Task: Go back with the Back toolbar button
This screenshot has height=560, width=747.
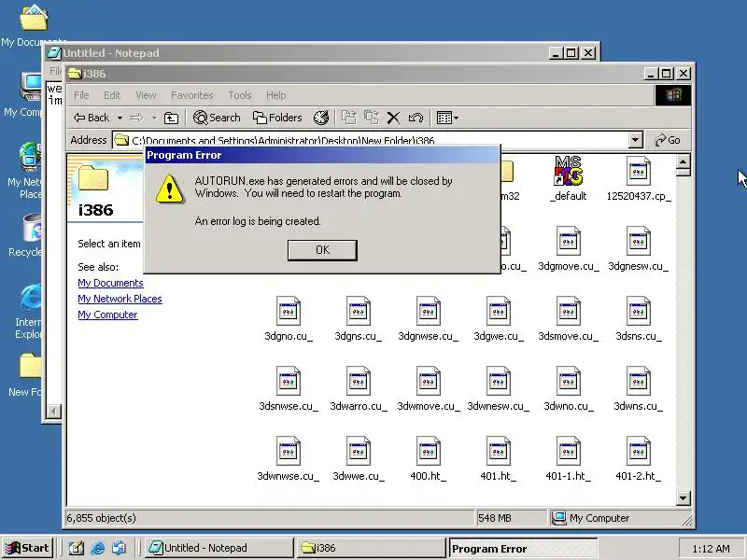Action: (92, 118)
